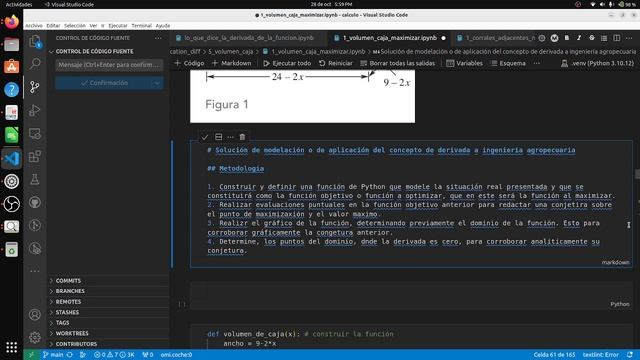Confirm markdown cell edit with checkmark icon
The image size is (640, 360).
[x=205, y=137]
